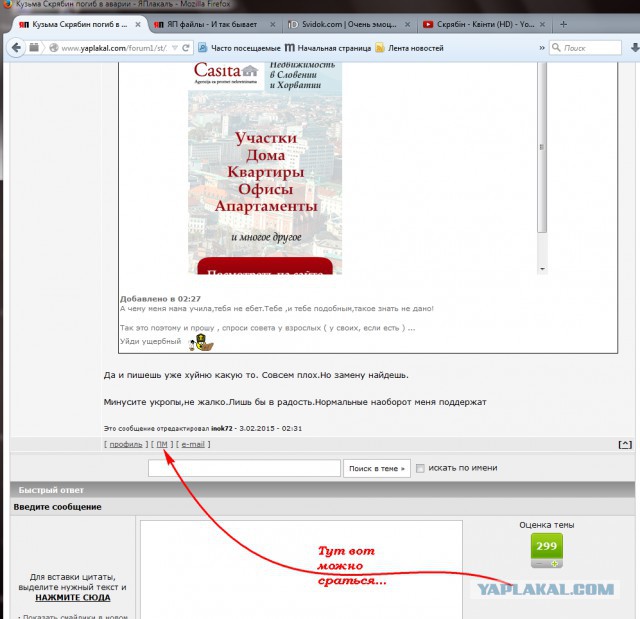Switch to the 'ЯП файлы - И так бывает' tab
Image resolution: width=640 pixels, height=619 pixels.
[210, 23]
